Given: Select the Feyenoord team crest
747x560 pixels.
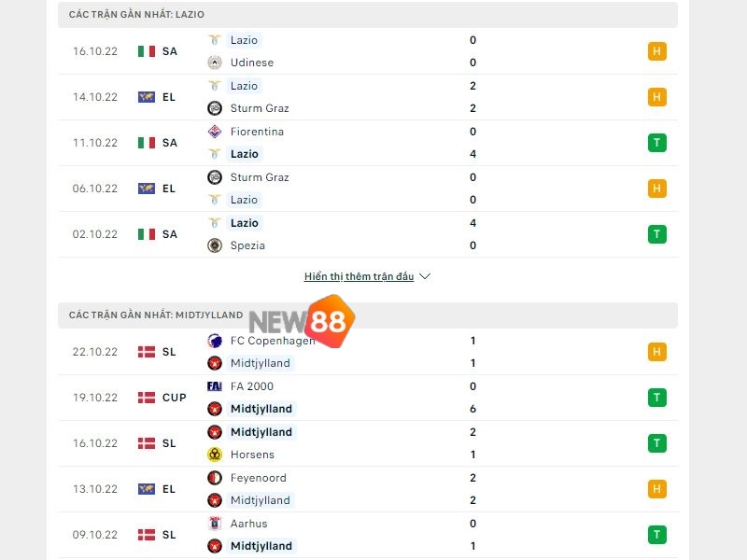Looking at the screenshot, I should click(x=213, y=478).
